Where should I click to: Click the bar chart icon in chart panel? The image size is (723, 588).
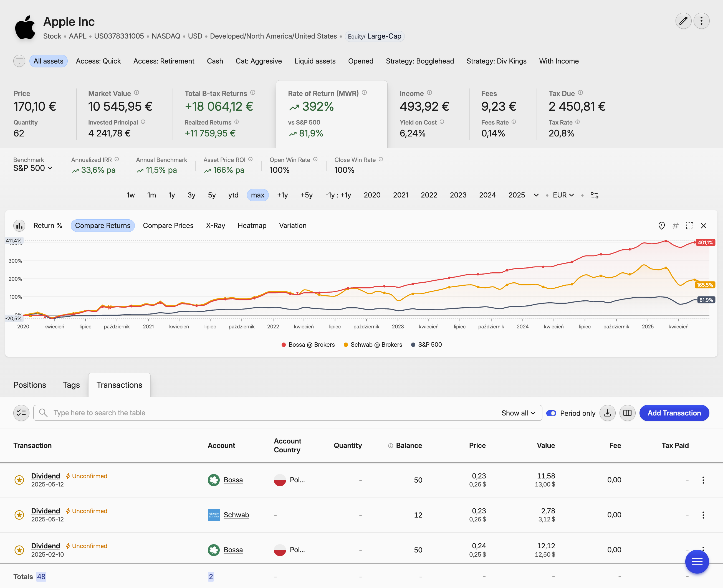click(x=19, y=225)
